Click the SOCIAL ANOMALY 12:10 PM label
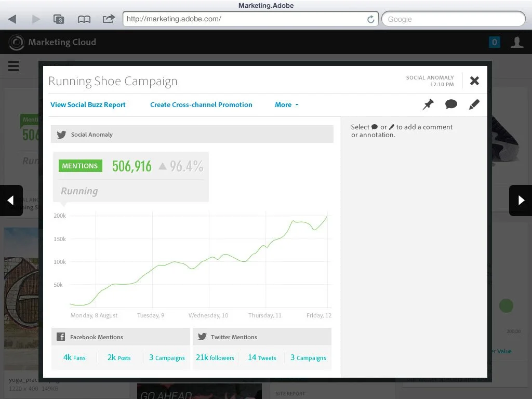 (x=430, y=81)
